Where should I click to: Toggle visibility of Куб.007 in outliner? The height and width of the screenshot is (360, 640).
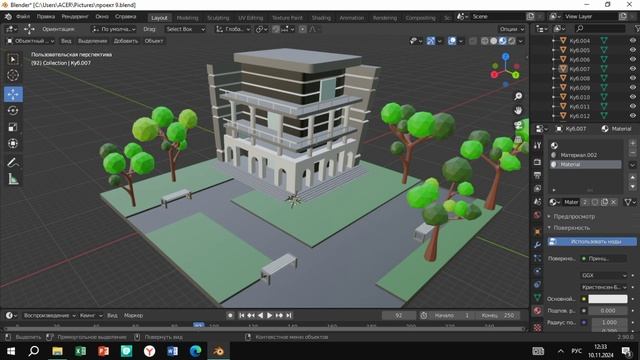633,69
